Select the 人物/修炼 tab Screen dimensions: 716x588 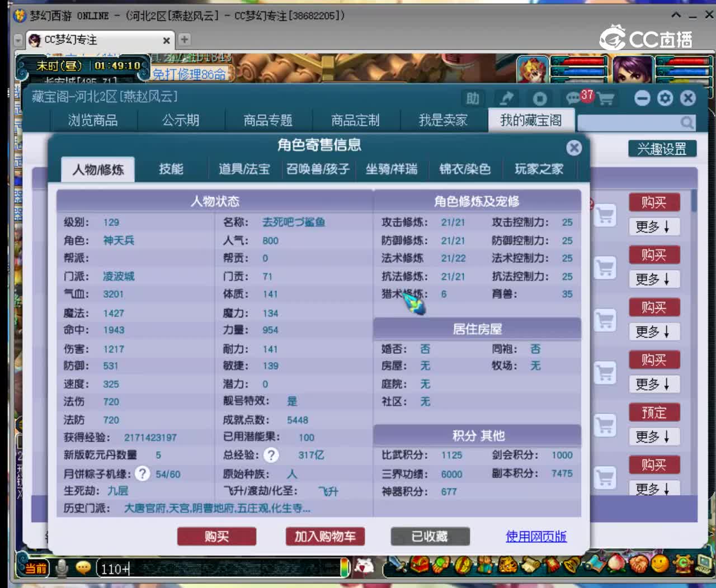(x=98, y=169)
